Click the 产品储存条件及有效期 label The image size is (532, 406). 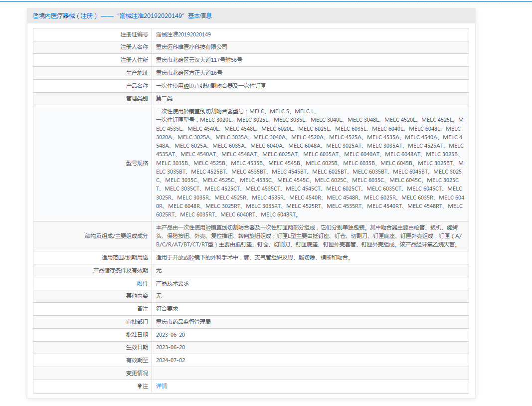(121, 270)
